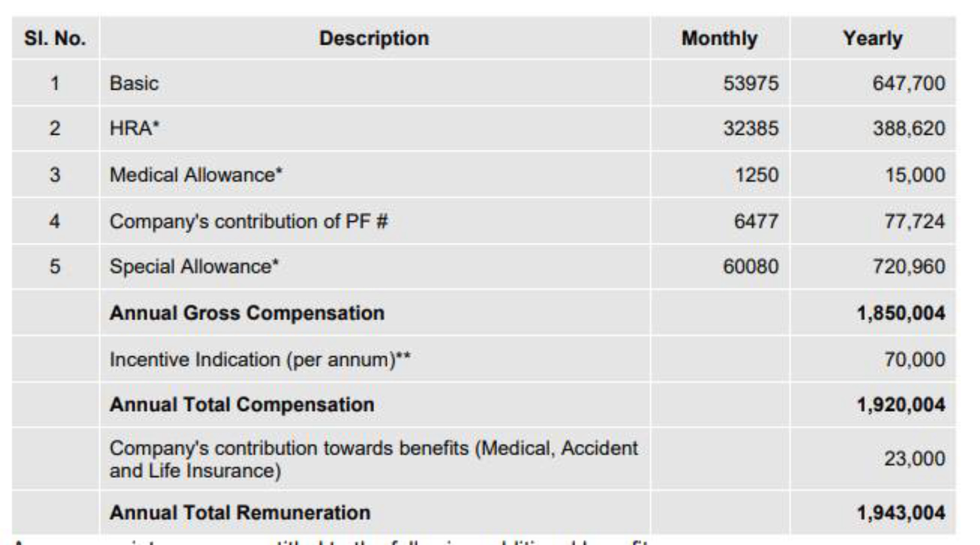Click the gross compensation amount 1,850,004
The image size is (980, 545).
(901, 313)
